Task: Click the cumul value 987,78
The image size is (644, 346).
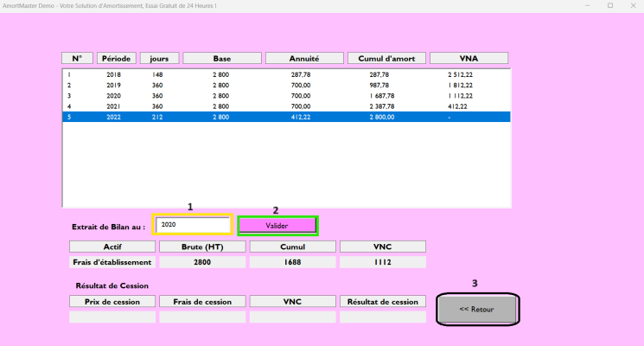Action: (x=379, y=86)
